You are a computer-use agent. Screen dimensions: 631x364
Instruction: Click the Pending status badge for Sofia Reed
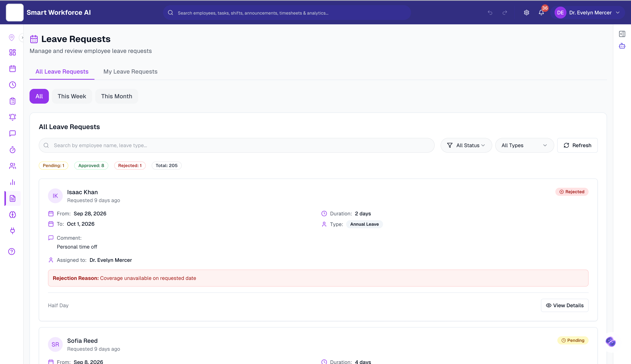tap(573, 340)
